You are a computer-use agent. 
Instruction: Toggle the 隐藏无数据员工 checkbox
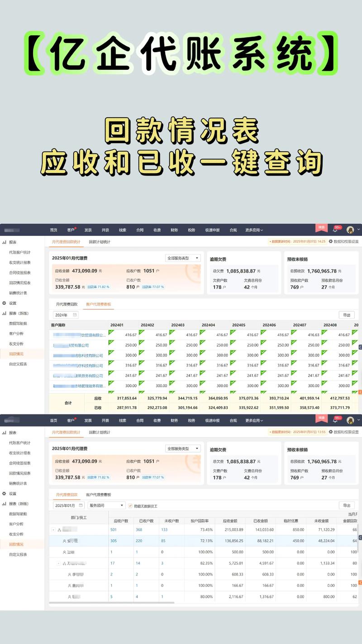[130, 505]
